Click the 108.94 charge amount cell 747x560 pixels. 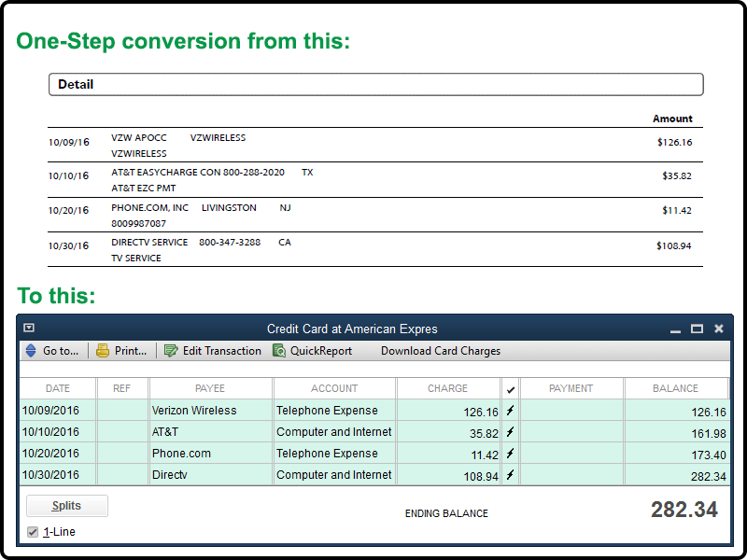pyautogui.click(x=449, y=475)
